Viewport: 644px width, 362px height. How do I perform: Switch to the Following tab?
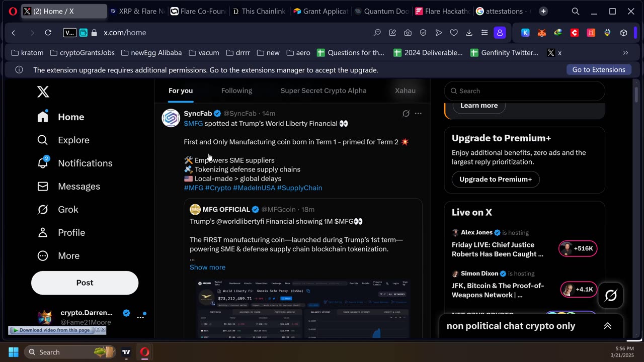coord(236,90)
